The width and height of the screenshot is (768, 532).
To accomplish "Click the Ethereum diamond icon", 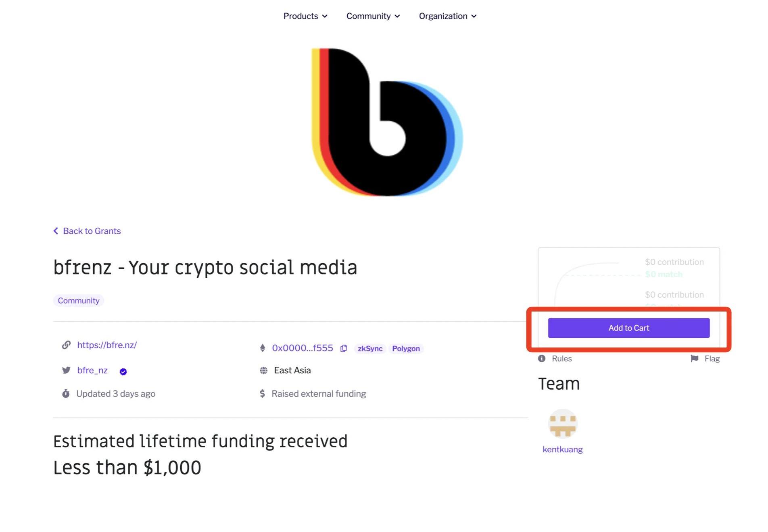I will click(x=263, y=348).
